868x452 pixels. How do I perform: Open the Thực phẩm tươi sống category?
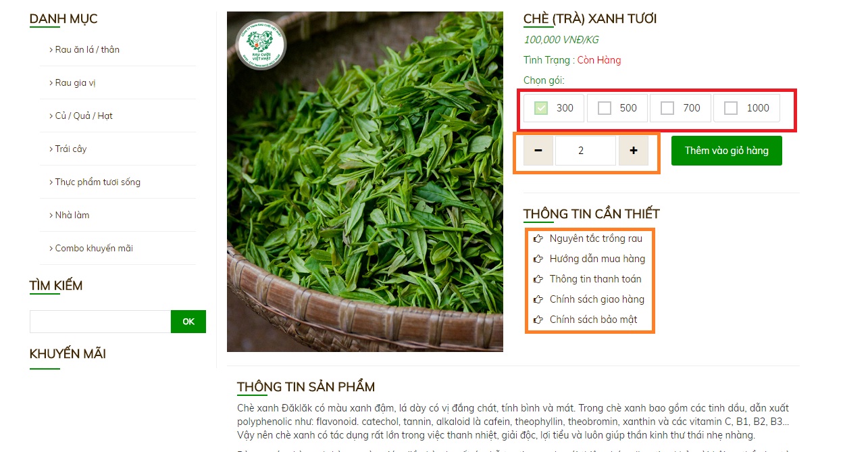pos(95,182)
